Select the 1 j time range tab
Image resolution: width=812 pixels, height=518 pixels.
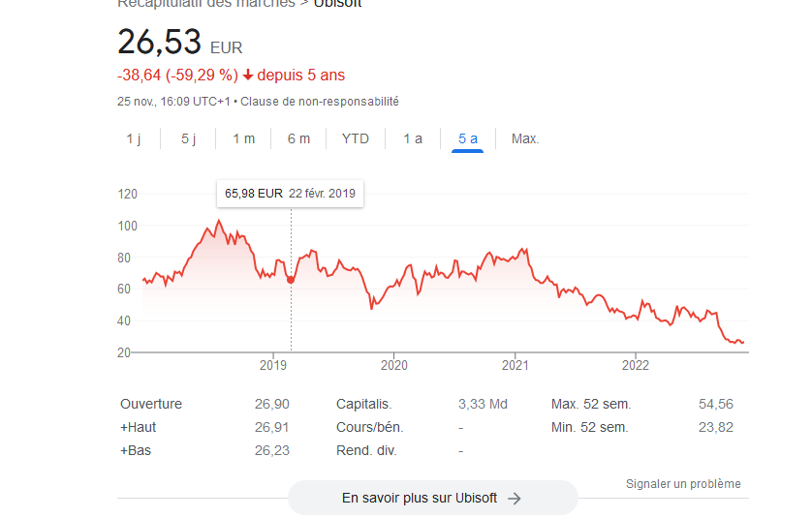134,138
